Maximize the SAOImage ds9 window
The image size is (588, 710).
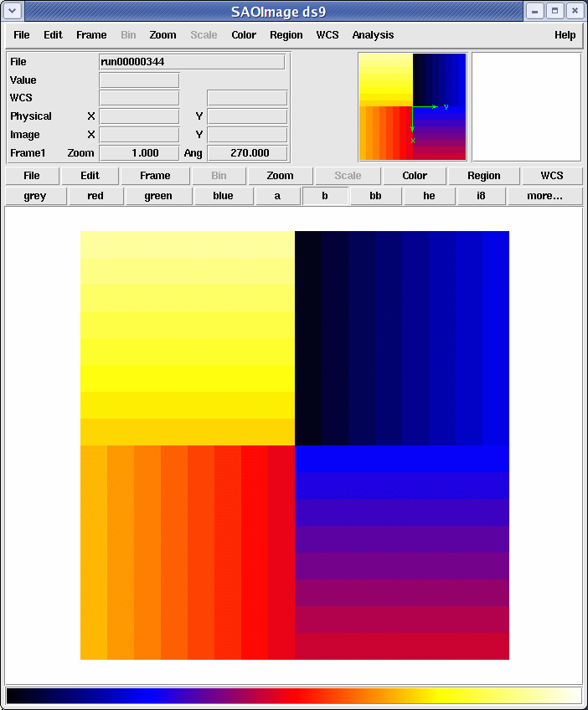coord(554,11)
